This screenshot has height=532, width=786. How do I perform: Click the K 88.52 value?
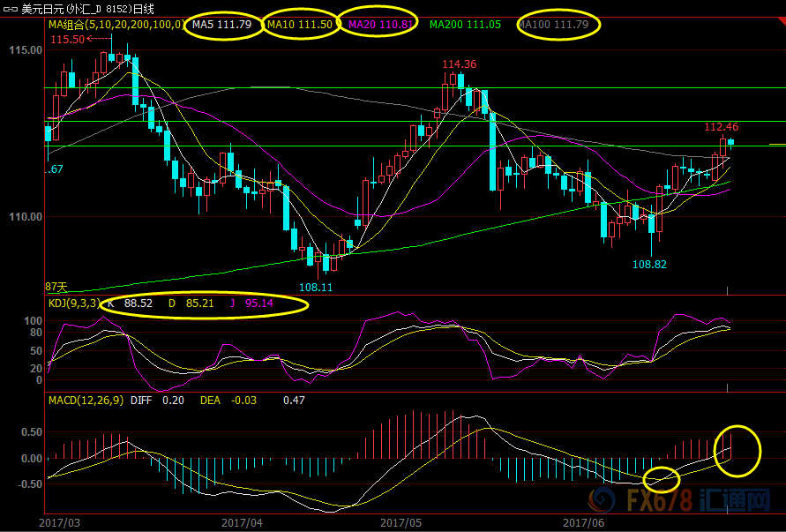[x=131, y=303]
